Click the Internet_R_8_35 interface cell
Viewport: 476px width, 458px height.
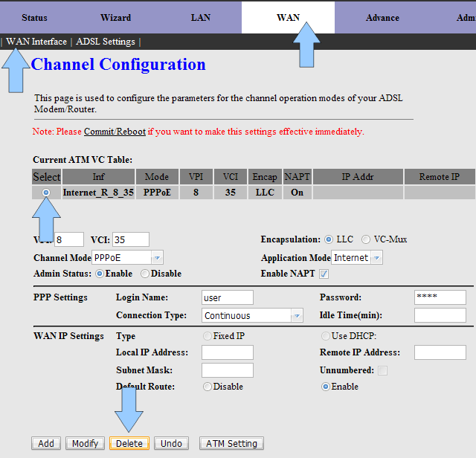tap(98, 193)
